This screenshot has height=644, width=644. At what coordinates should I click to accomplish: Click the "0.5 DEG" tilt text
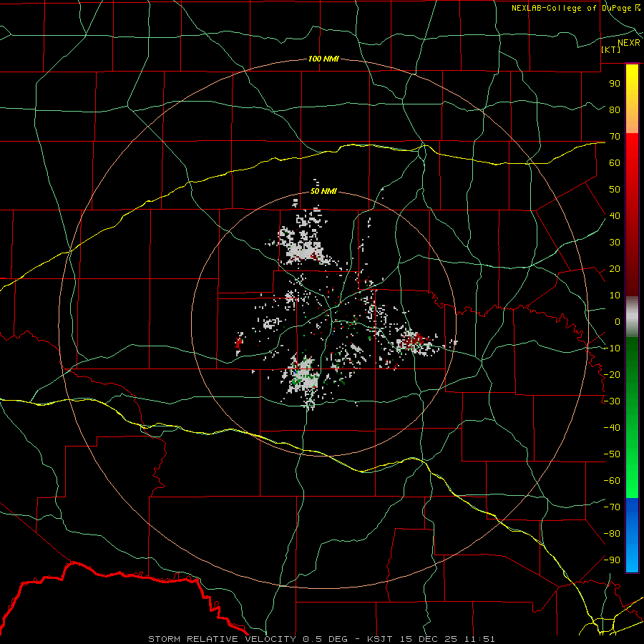pyautogui.click(x=326, y=639)
